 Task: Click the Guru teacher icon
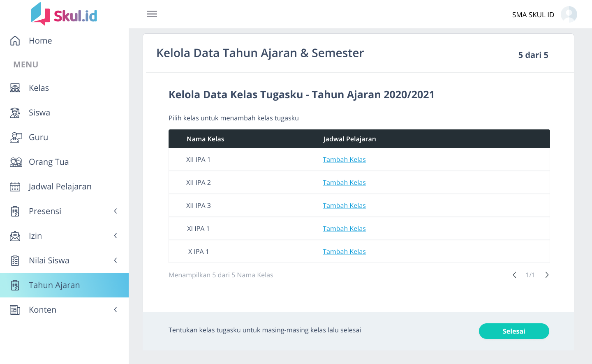coord(15,137)
